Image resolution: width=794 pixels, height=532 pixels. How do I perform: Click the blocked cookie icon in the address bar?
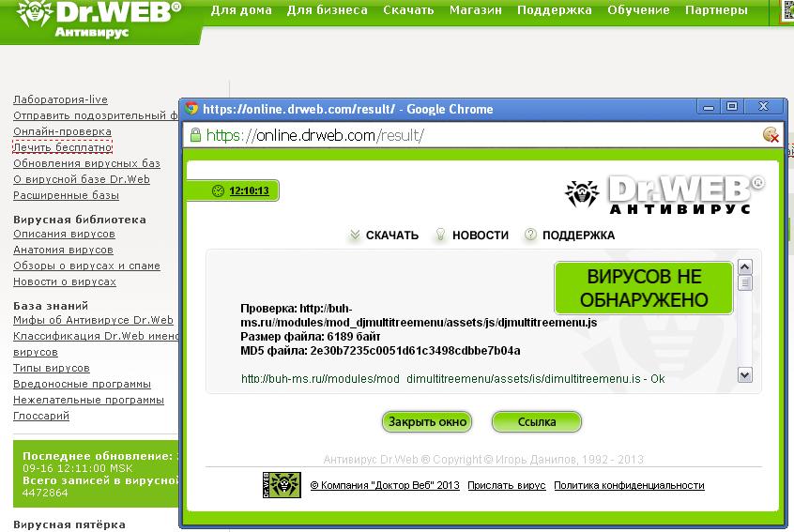(771, 135)
